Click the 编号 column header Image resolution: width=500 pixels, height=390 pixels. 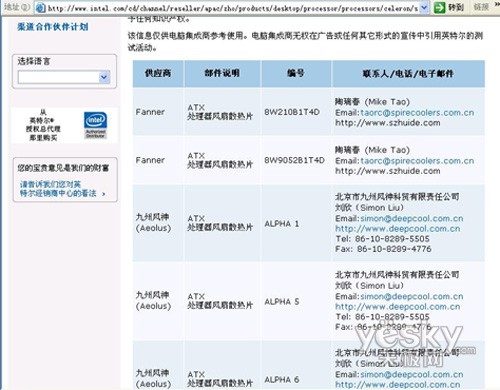click(x=296, y=73)
